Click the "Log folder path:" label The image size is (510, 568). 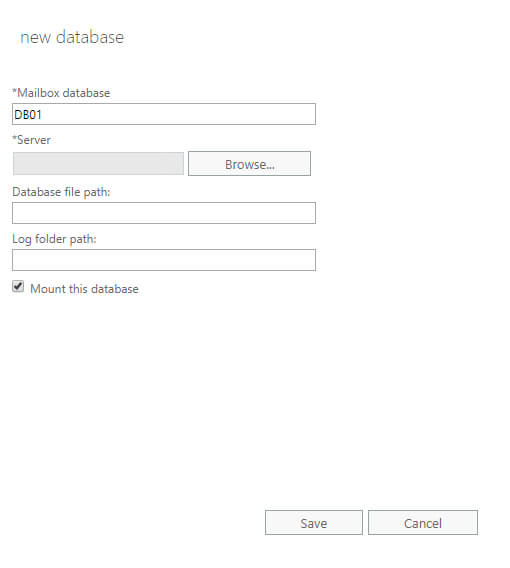54,239
